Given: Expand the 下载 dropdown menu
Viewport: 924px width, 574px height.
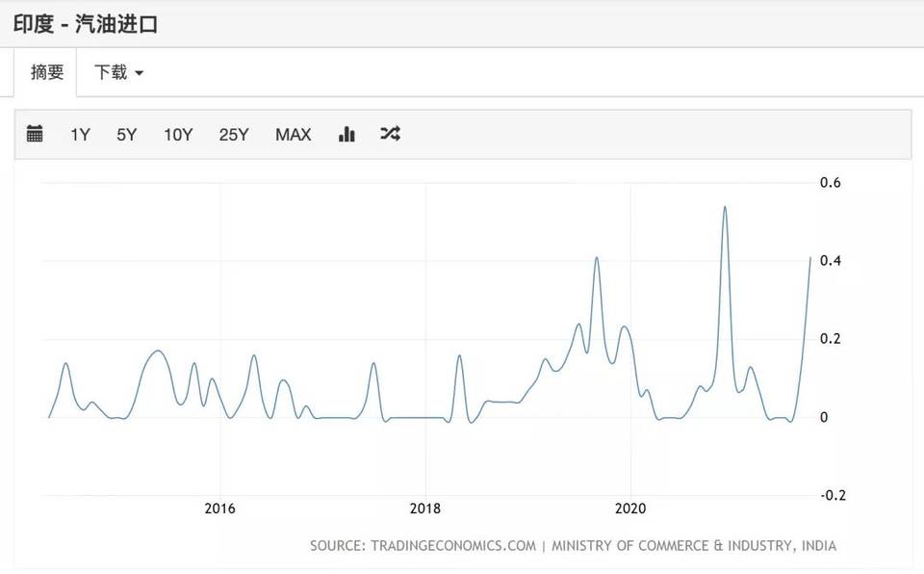Looking at the screenshot, I should (x=118, y=72).
